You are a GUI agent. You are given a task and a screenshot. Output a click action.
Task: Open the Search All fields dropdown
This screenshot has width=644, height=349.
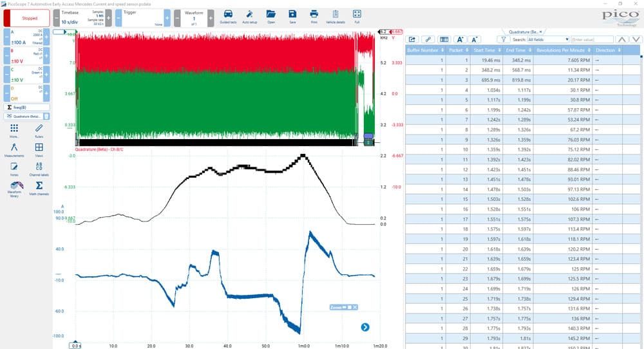548,39
